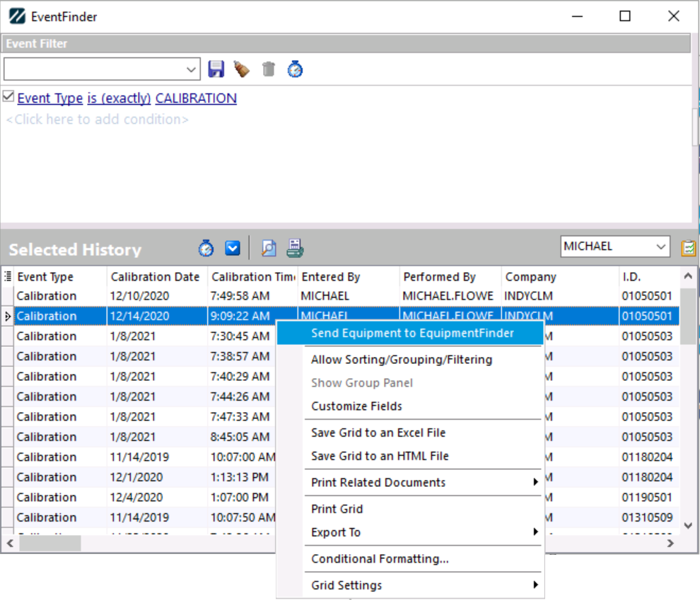
Task: Click the clipboard checklist icon beside MICHAEL
Action: [x=688, y=247]
